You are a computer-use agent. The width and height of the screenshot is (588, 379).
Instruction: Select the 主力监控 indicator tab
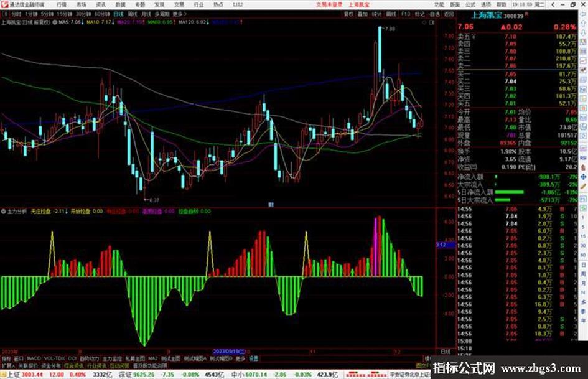[112, 358]
